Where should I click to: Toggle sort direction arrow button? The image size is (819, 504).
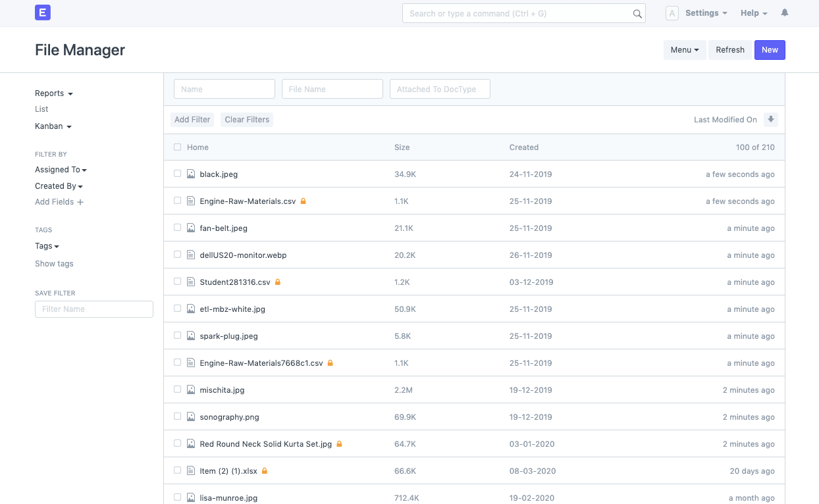point(771,120)
